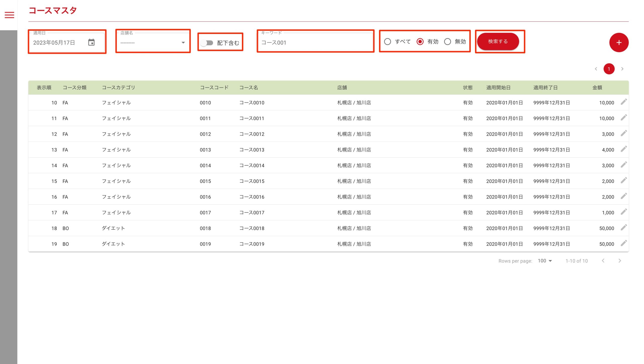Click page number 1 button
The height and width of the screenshot is (364, 644).
click(609, 69)
